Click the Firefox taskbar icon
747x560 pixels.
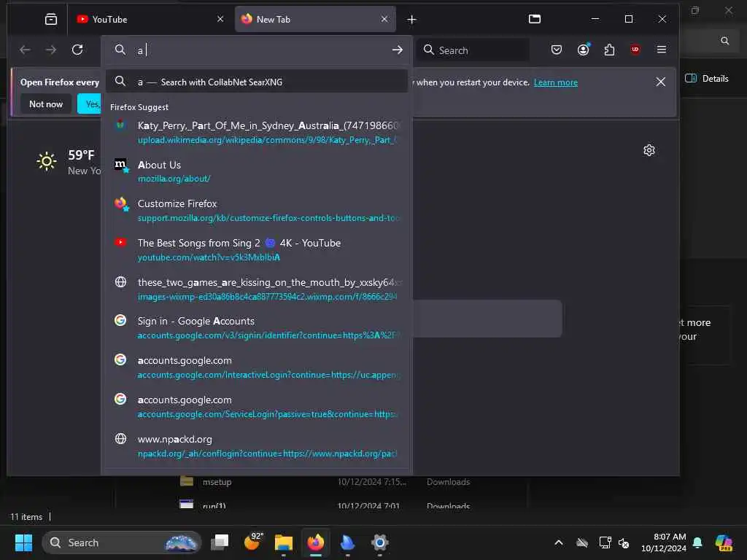[x=315, y=542]
